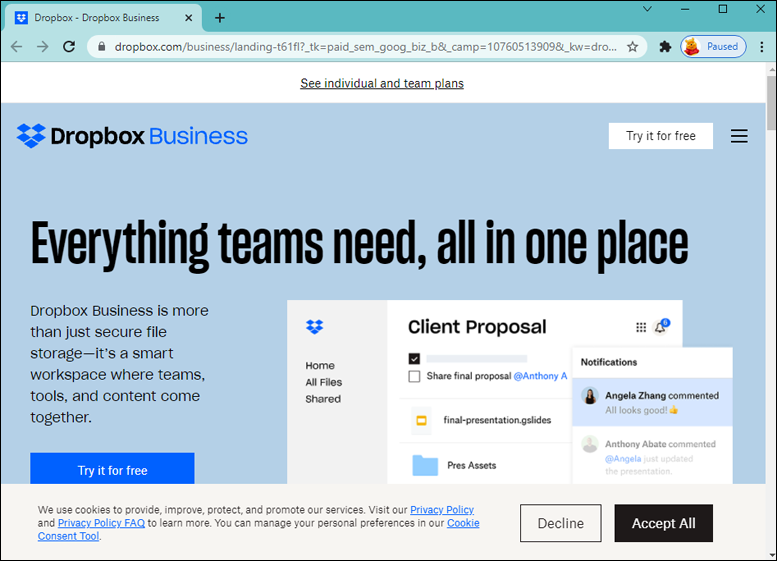Click the Pres Assets folder name
Screen dimensions: 777x561
471,465
